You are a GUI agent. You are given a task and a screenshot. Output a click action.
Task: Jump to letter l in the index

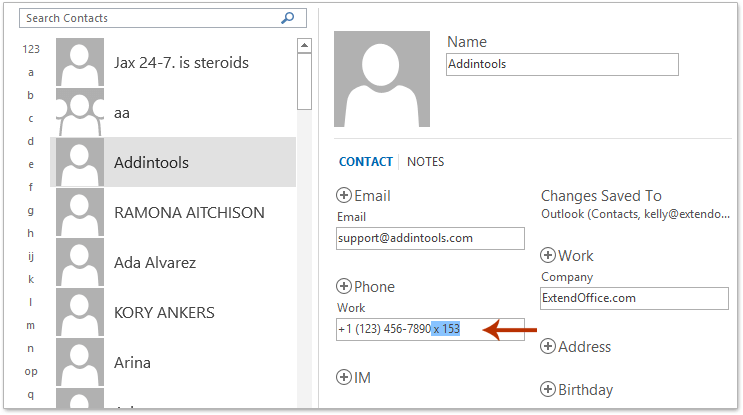coord(31,302)
